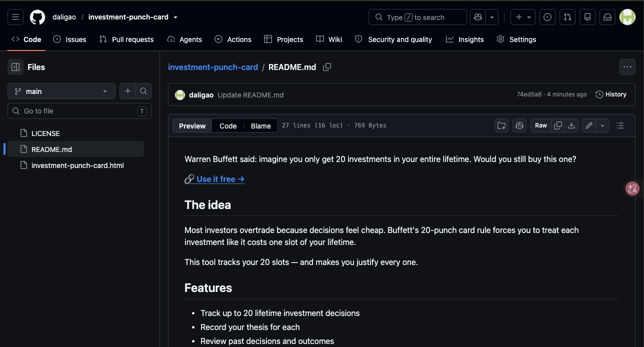The image size is (644, 347).
Task: Switch to Blame view
Action: tap(261, 125)
